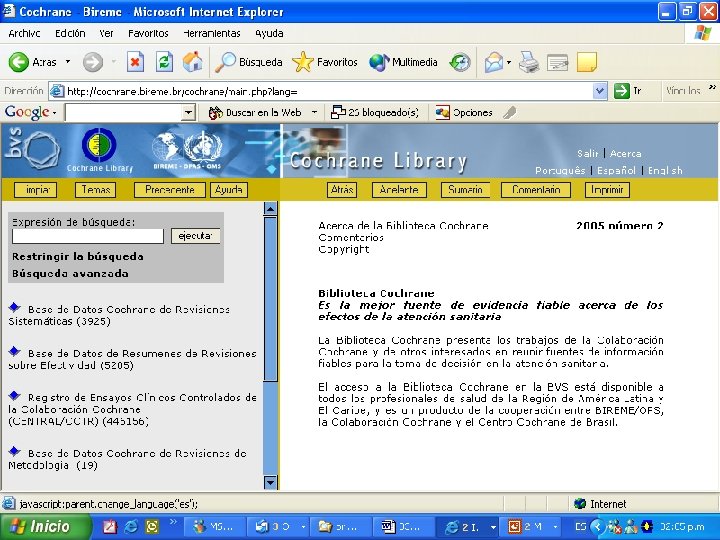This screenshot has width=720, height=540.
Task: Click the Cochrane Library round logo
Action: pyautogui.click(x=99, y=145)
